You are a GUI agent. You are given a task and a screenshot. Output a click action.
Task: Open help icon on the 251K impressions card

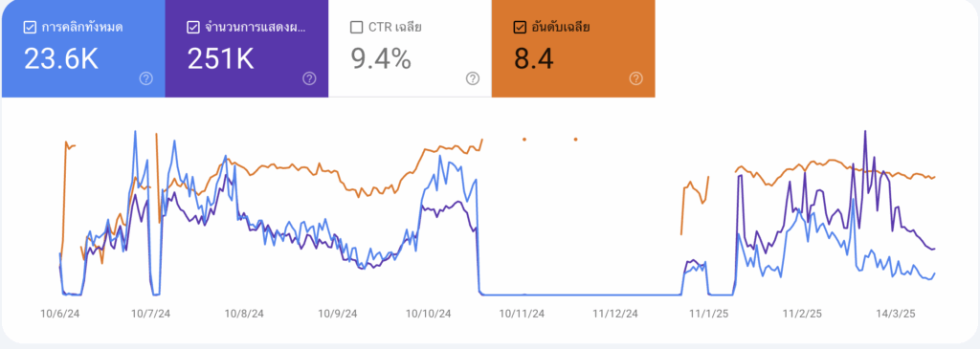pyautogui.click(x=309, y=78)
